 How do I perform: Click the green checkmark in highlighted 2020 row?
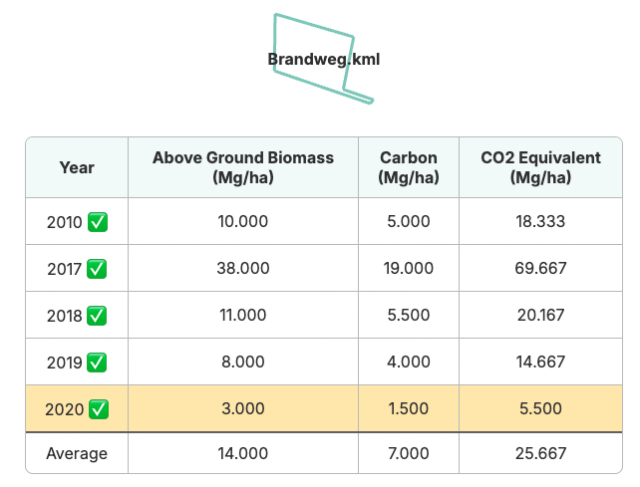pos(99,409)
